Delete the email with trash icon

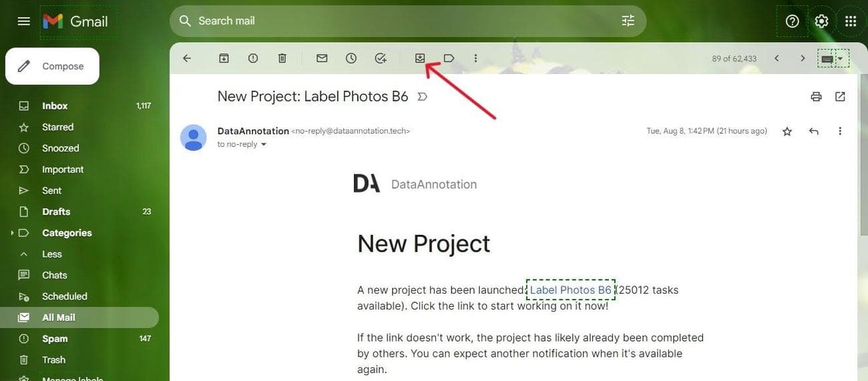(x=282, y=58)
